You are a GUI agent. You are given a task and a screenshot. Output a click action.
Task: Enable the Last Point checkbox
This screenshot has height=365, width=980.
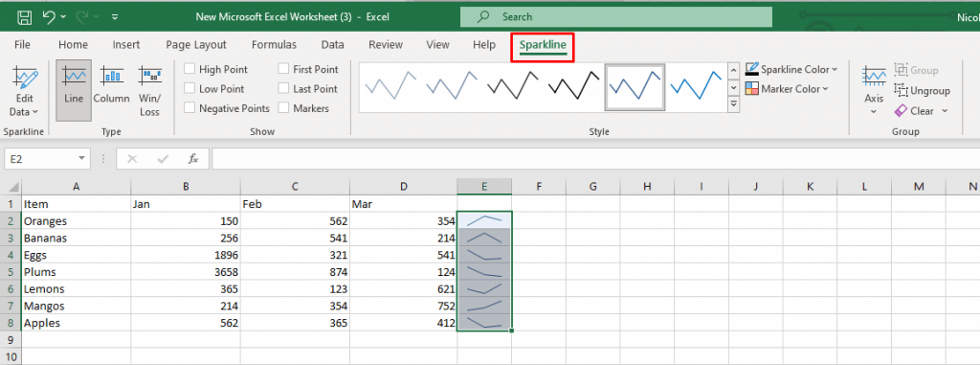pyautogui.click(x=283, y=89)
